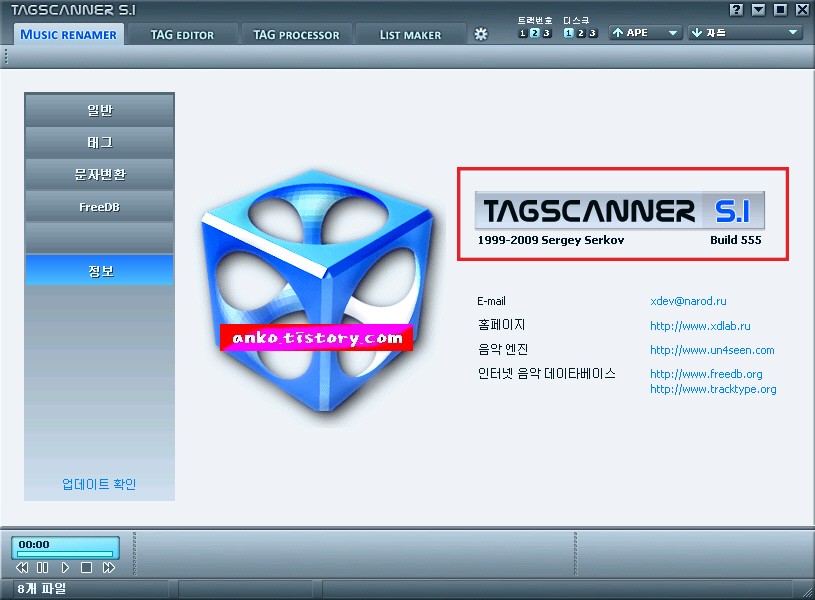Select disc number format 3

(592, 33)
